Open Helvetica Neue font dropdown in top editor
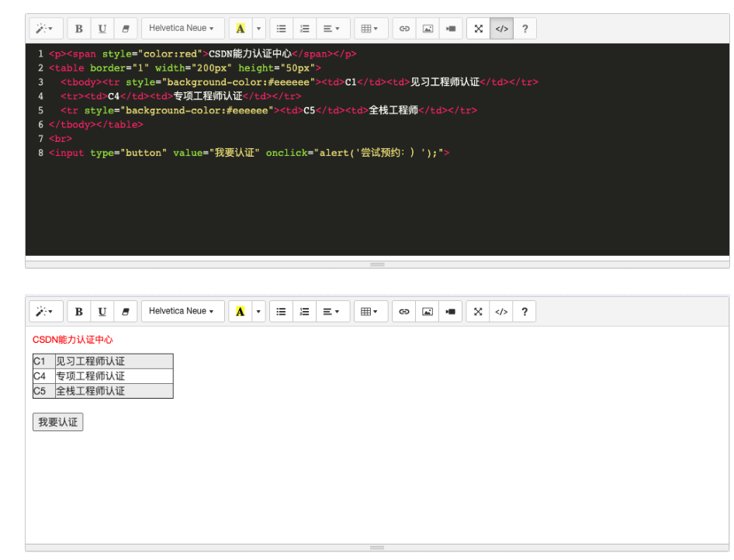Viewport: 734px width, 560px height. pyautogui.click(x=182, y=29)
